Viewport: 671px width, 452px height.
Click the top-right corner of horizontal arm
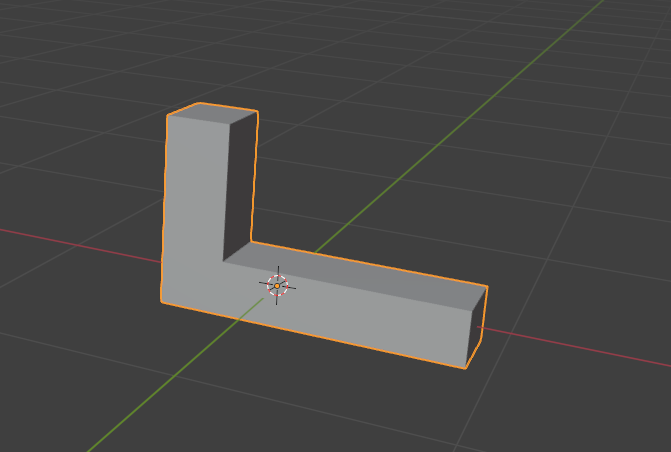pyautogui.click(x=487, y=286)
